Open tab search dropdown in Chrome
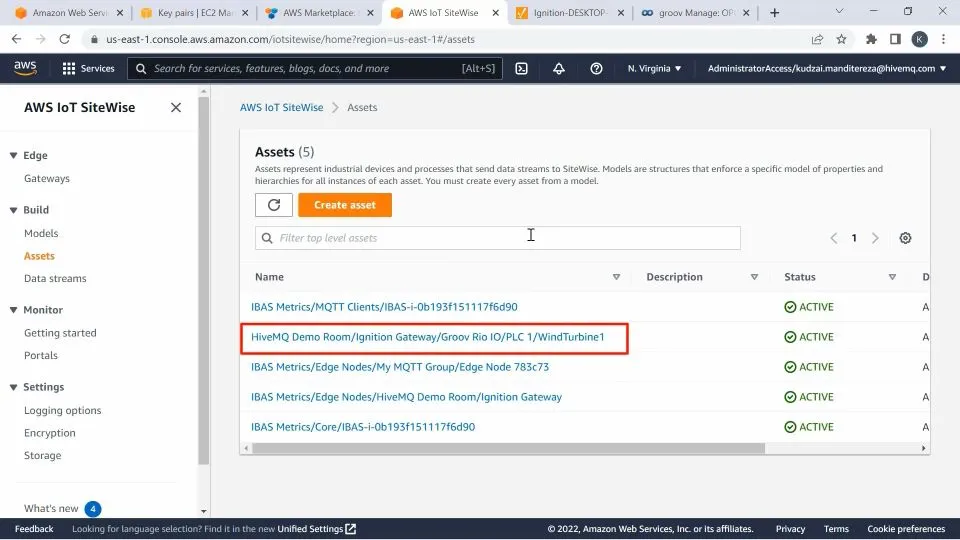The image size is (960, 540). [839, 11]
